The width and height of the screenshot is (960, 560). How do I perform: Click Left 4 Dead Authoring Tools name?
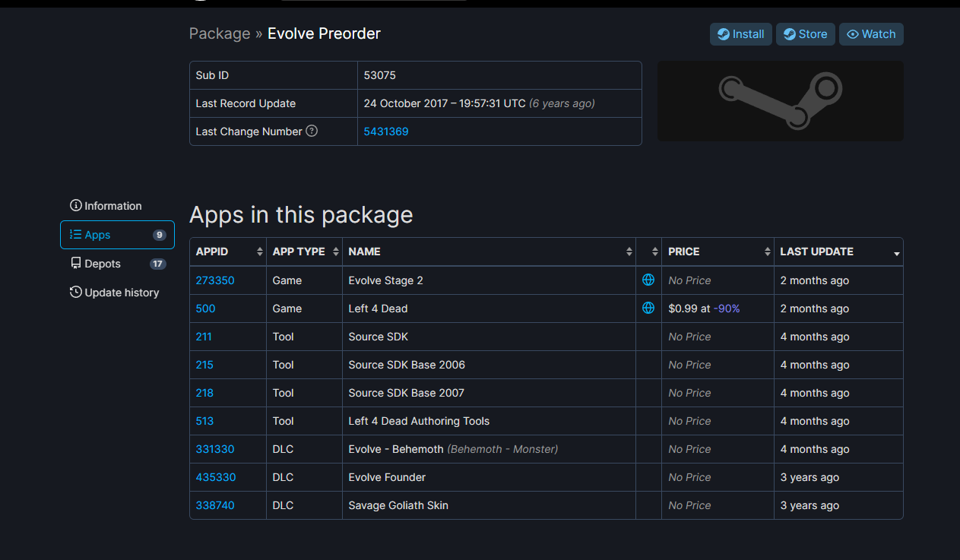coord(419,421)
